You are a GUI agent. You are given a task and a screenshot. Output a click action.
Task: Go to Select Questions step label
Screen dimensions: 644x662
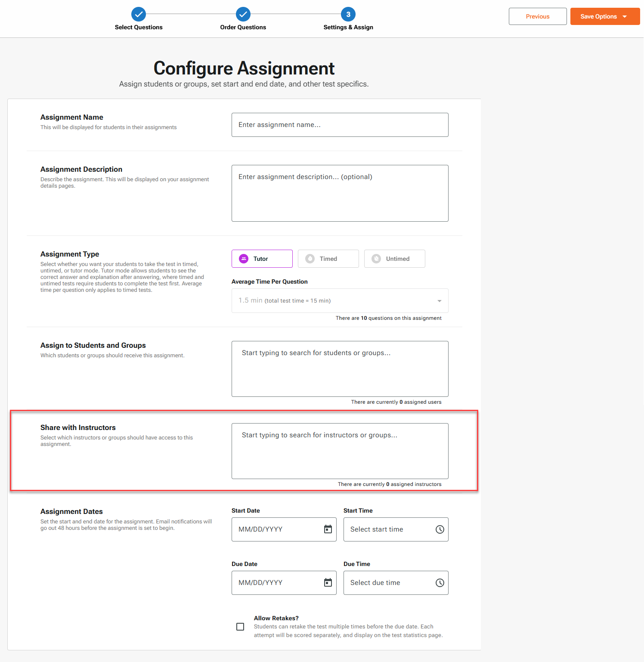139,28
